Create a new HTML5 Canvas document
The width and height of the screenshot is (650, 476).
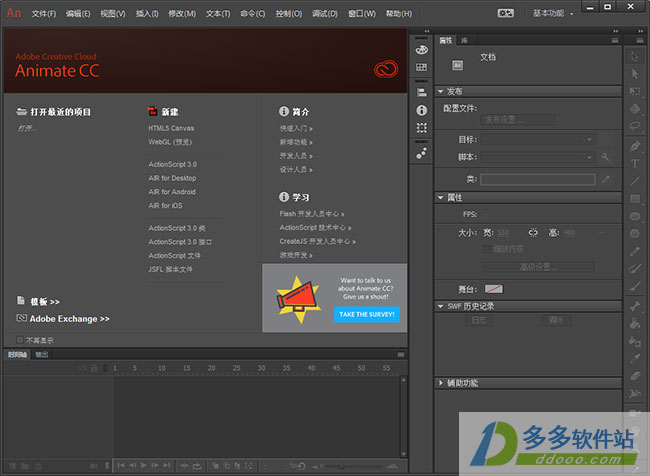[x=171, y=128]
